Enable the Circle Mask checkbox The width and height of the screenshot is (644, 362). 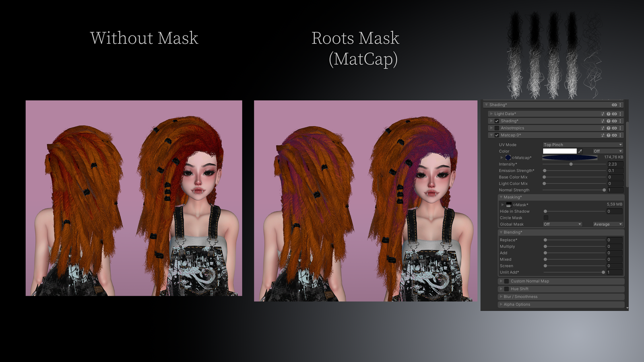coord(546,218)
